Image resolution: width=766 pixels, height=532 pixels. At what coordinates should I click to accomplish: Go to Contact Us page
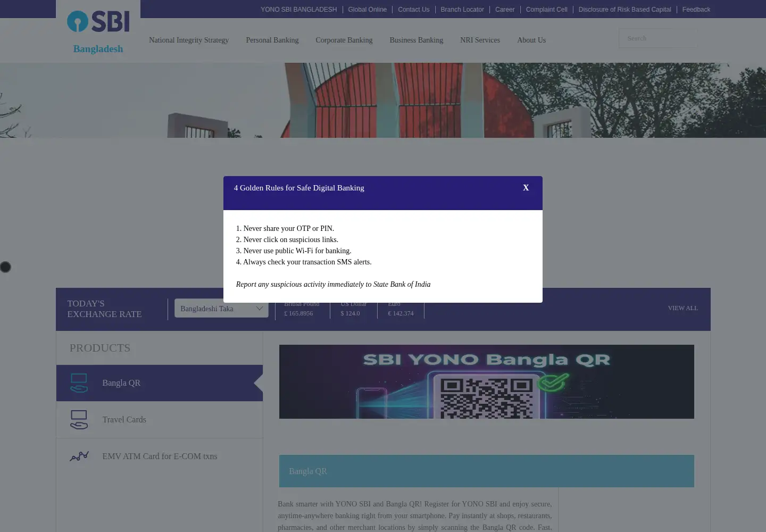point(413,10)
